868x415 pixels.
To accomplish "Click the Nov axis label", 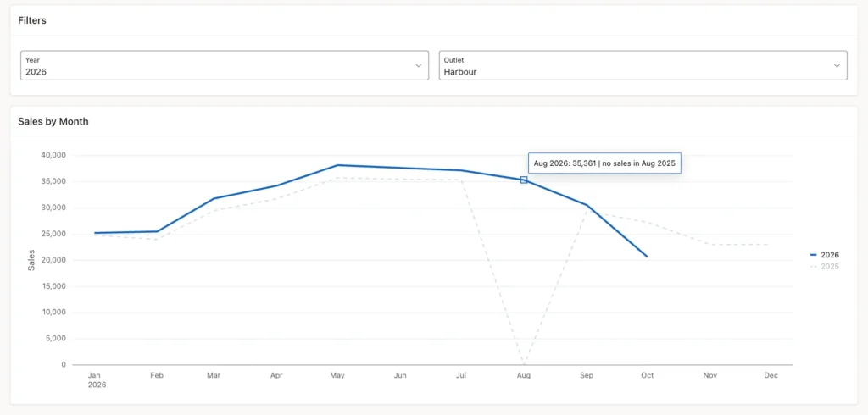I will pos(710,375).
